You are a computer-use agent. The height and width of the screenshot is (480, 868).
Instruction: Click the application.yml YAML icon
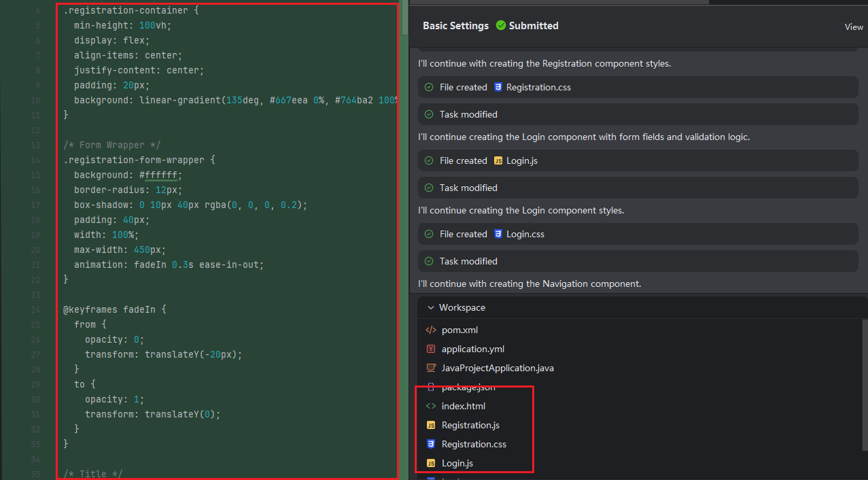point(430,349)
